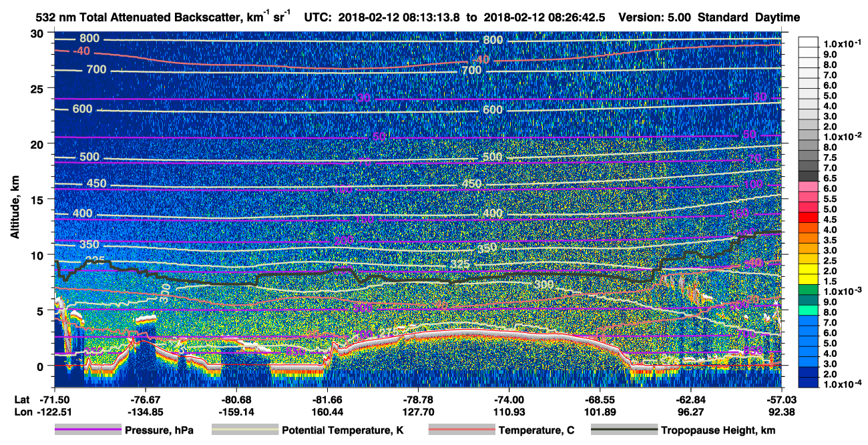Click longitude value "-122.51"

54,412
